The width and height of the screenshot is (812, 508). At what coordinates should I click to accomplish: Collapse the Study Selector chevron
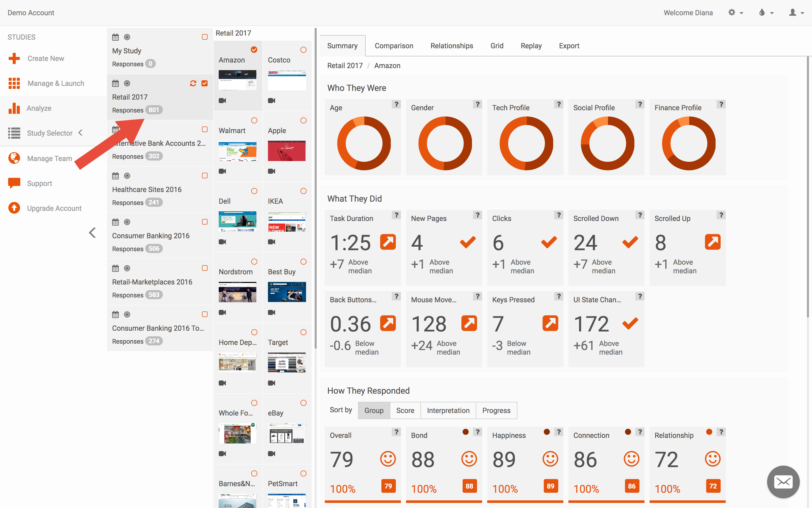click(80, 133)
